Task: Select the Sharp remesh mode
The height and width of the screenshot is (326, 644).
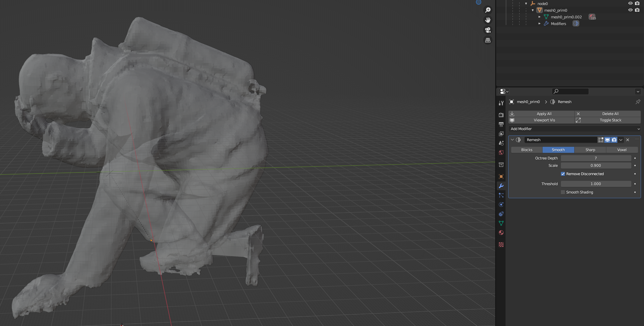Action: 590,150
